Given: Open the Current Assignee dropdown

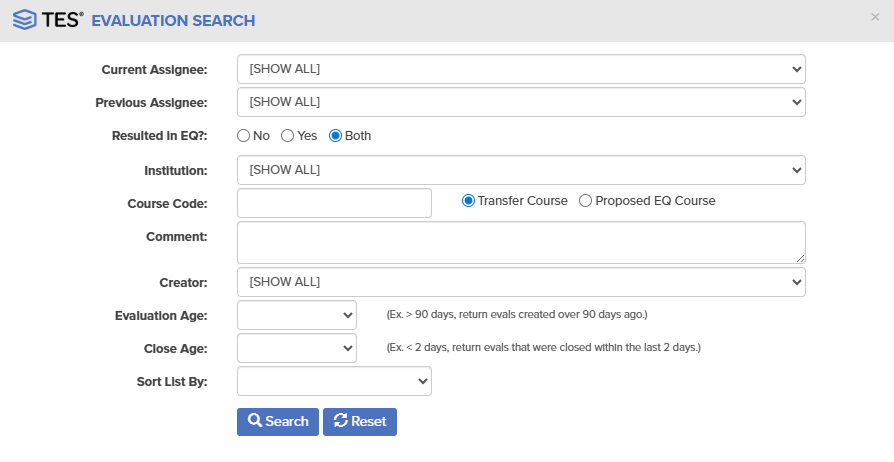Looking at the screenshot, I should click(521, 69).
